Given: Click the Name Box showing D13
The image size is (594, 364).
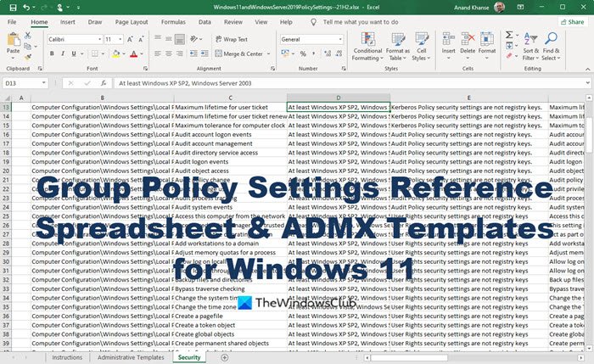Looking at the screenshot, I should point(25,83).
